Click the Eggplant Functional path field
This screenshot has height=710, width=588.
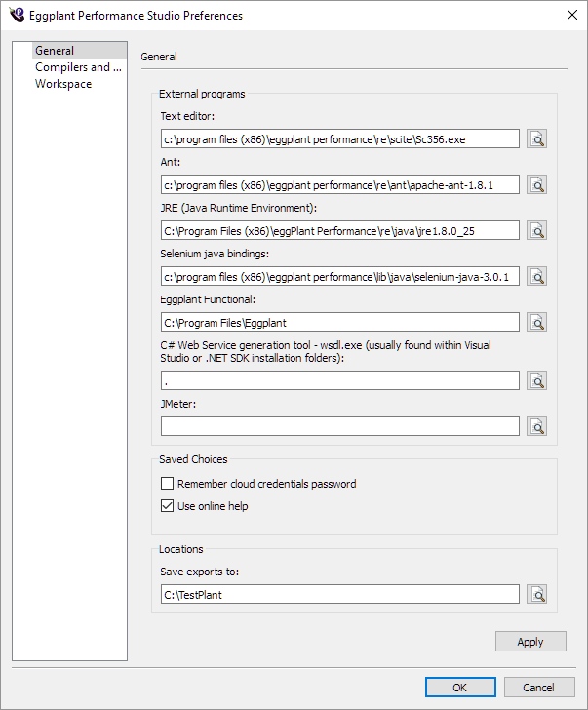[x=339, y=322]
